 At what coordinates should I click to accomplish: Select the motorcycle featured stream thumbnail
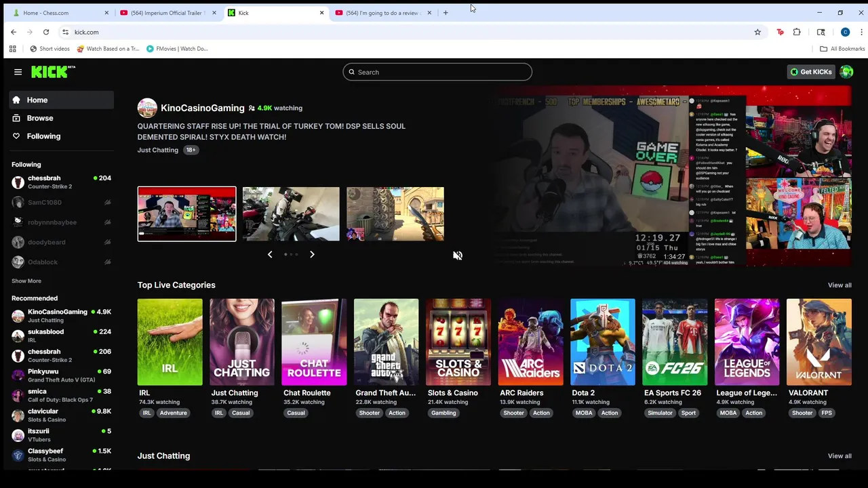(x=291, y=214)
